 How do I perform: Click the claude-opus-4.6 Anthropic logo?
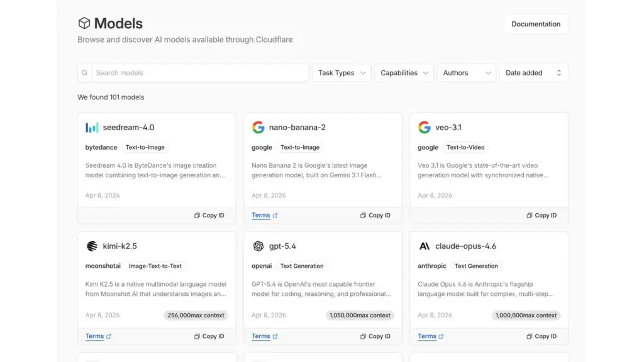pos(425,246)
